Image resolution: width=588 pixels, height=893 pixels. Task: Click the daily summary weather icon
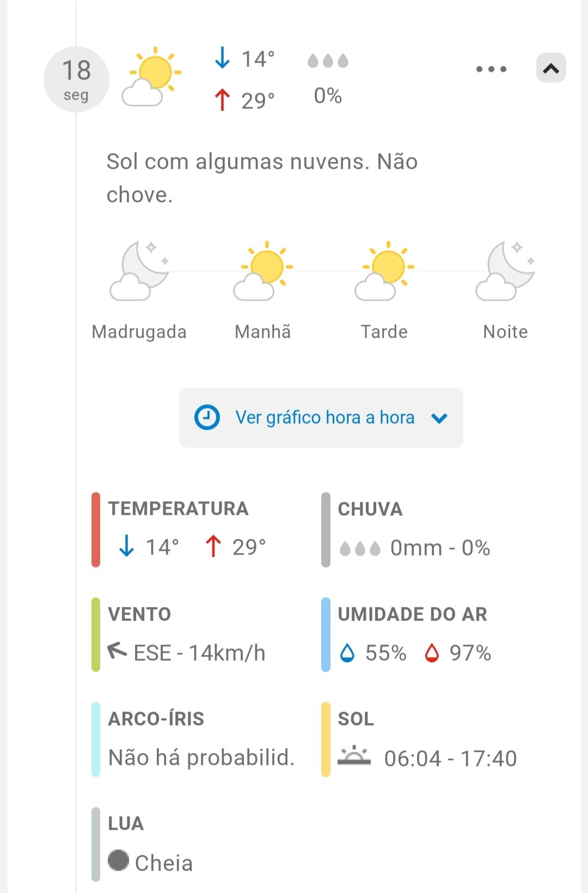[x=151, y=77]
